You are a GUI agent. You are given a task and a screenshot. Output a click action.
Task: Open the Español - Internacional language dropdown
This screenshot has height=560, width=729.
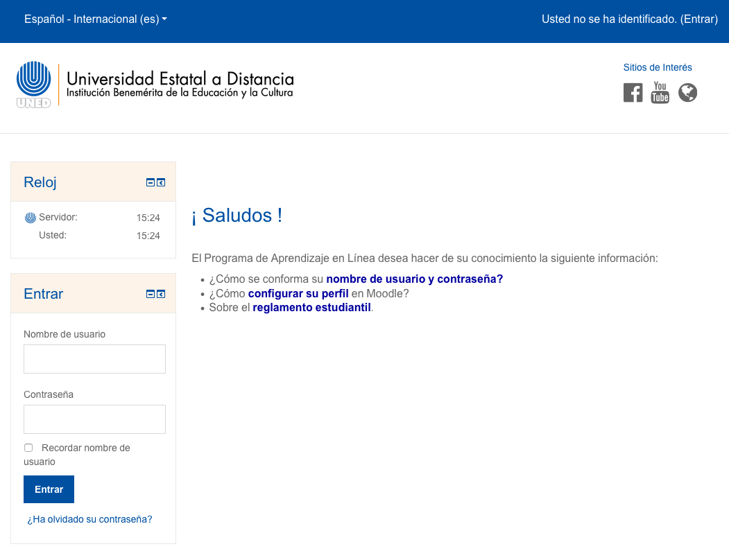pos(96,19)
